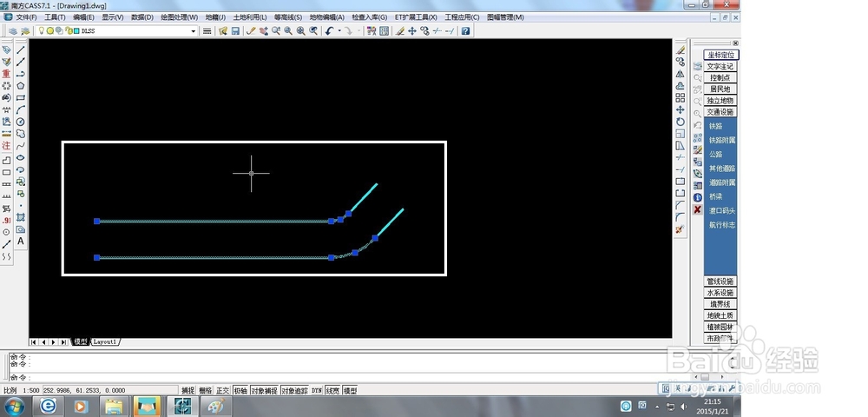Open the DLSS layer dropdown
Viewport: 868px width, 417px height.
pos(194,31)
